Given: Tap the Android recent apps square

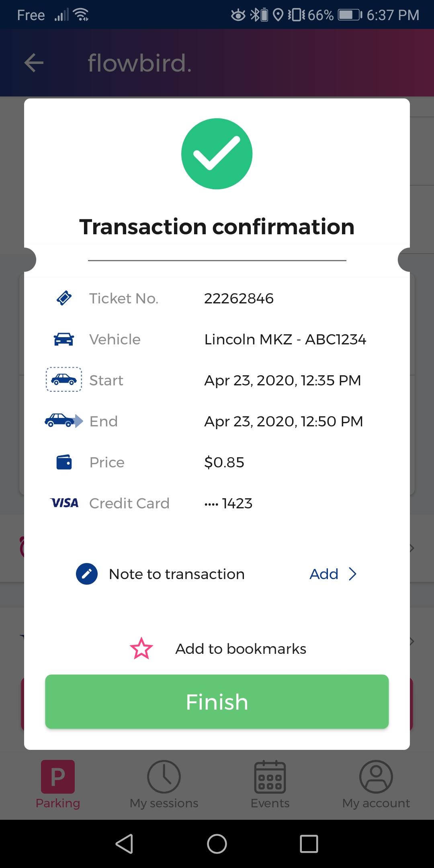Looking at the screenshot, I should (x=309, y=843).
